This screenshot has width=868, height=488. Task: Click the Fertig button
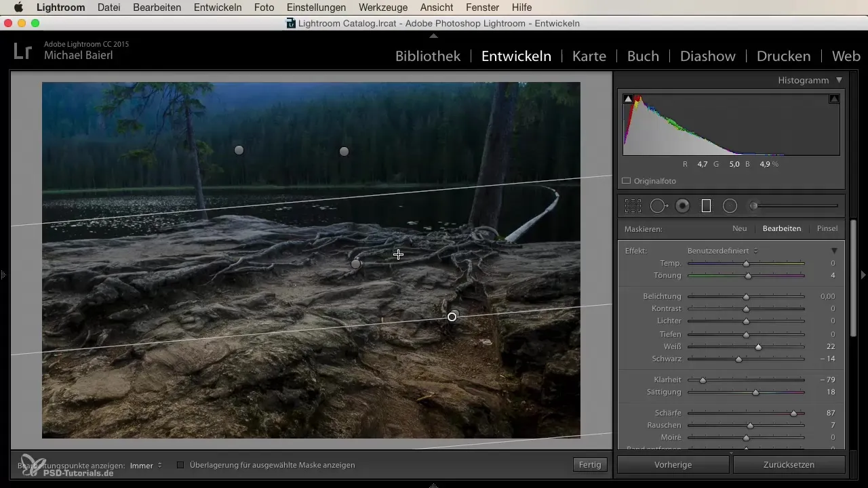pos(590,465)
